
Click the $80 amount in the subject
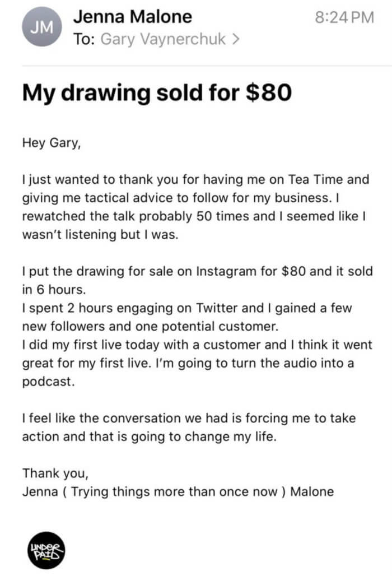269,92
